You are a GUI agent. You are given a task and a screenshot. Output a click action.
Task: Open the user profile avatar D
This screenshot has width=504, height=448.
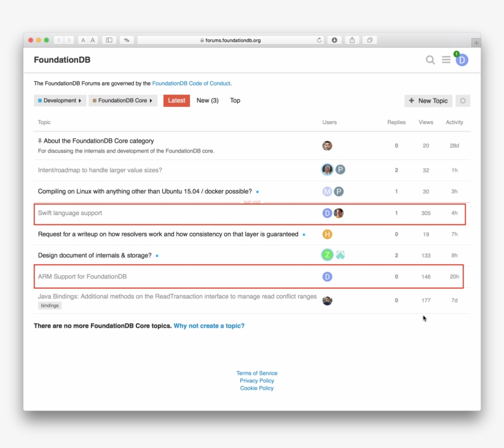tap(462, 60)
